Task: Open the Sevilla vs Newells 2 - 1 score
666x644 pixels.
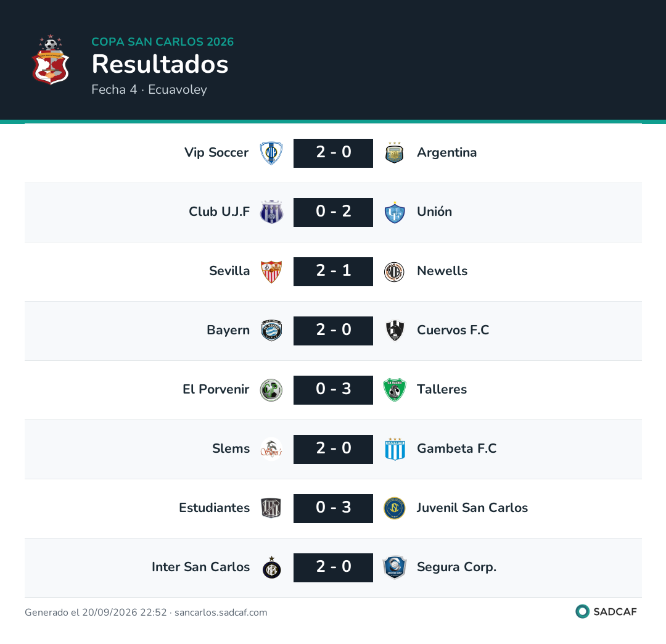Action: click(334, 271)
